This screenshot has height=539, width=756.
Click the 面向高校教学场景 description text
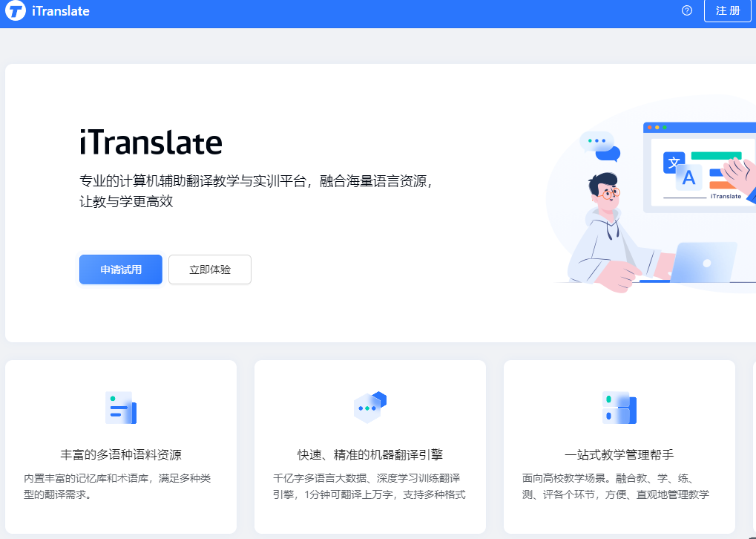click(616, 486)
